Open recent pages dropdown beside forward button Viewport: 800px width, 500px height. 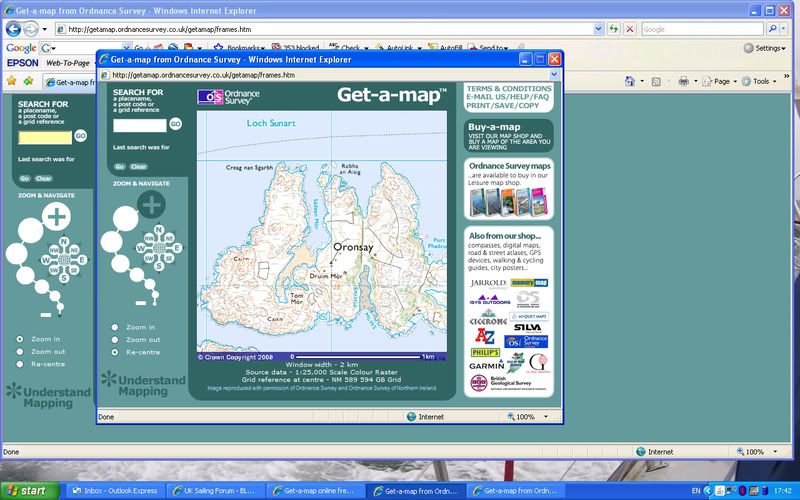click(44, 29)
